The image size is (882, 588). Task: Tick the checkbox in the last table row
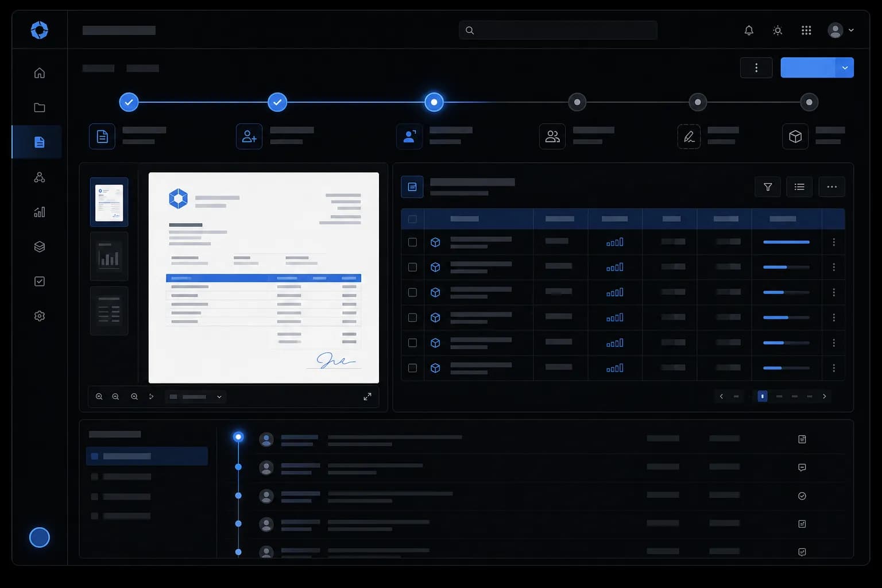412,368
